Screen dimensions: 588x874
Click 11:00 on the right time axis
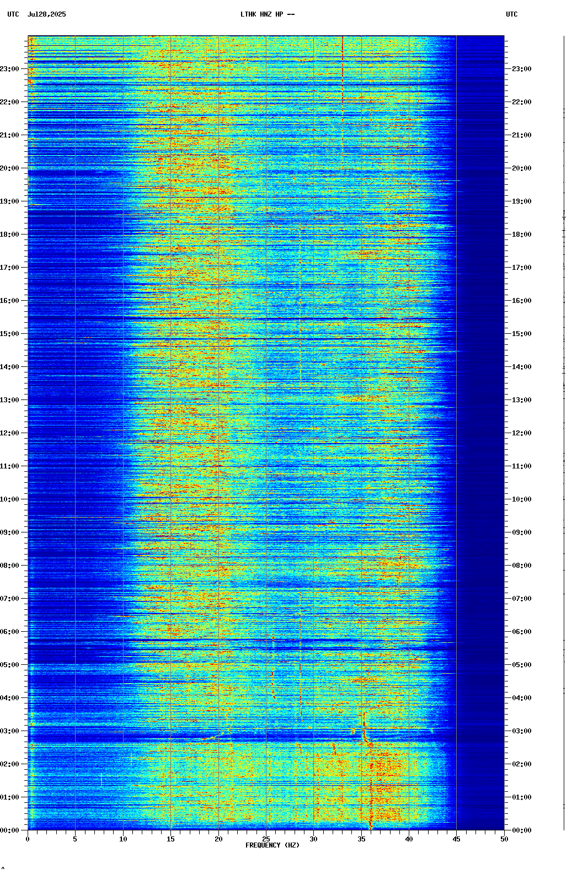pos(522,466)
